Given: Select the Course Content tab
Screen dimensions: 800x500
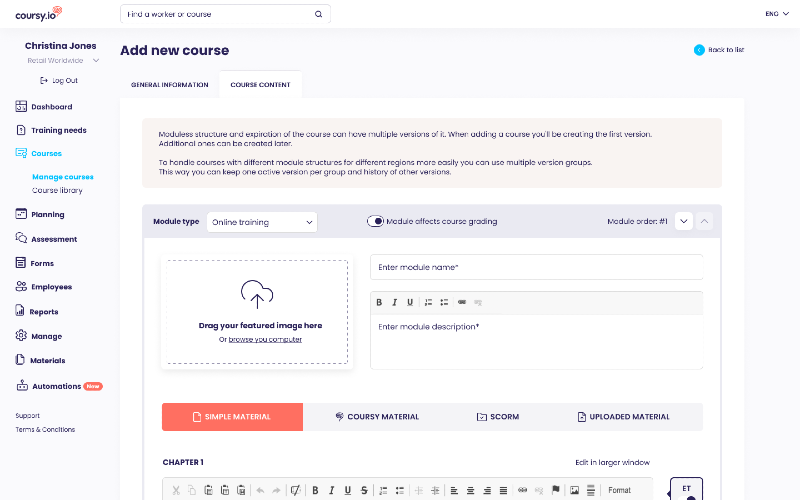Looking at the screenshot, I should coord(260,85).
